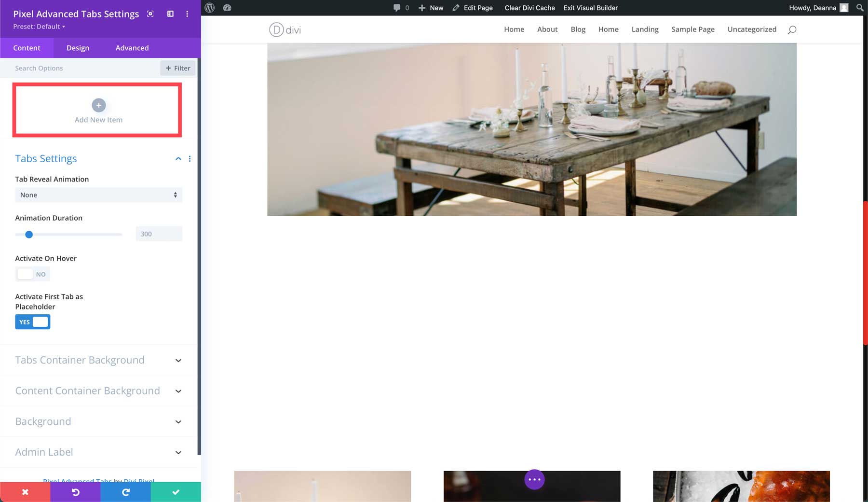Click the redo icon in the settings footer
868x502 pixels.
point(125,492)
